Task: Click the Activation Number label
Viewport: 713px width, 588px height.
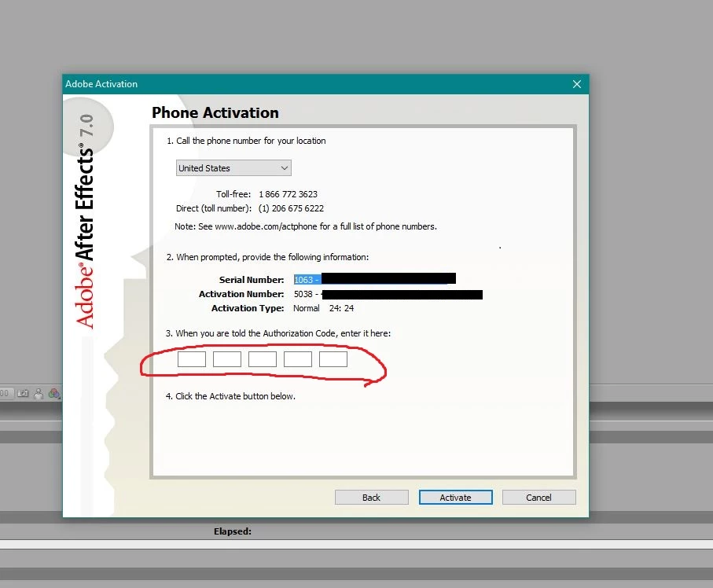Action: 241,294
